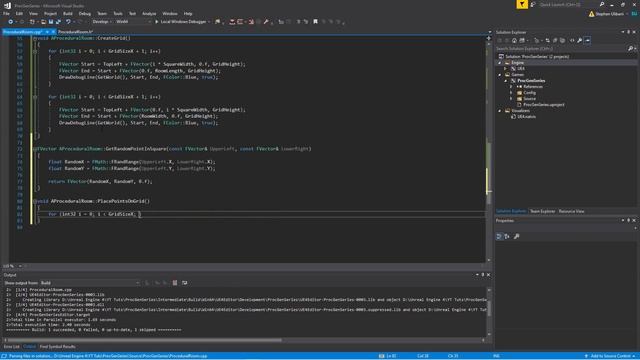Open the File menu
This screenshot has width=640, height=360.
point(6,13)
